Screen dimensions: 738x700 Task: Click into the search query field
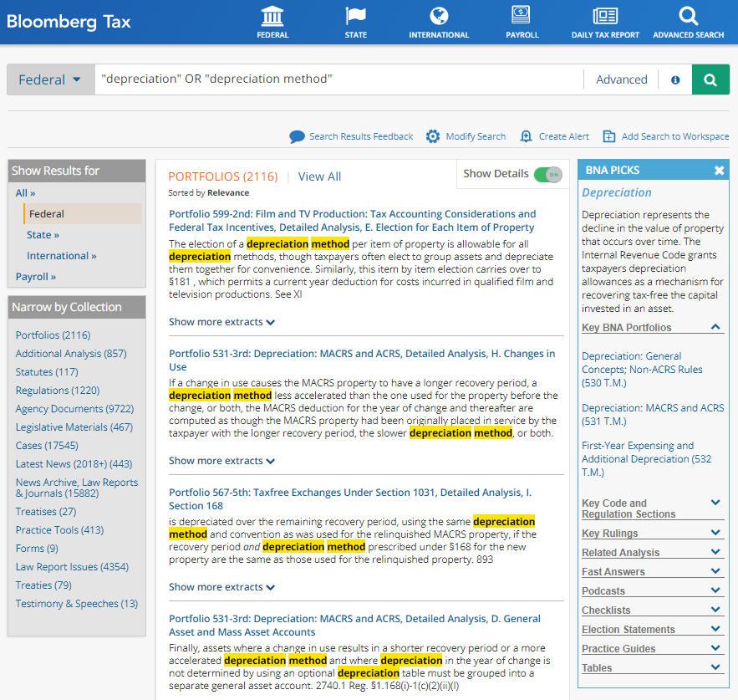coord(338,79)
